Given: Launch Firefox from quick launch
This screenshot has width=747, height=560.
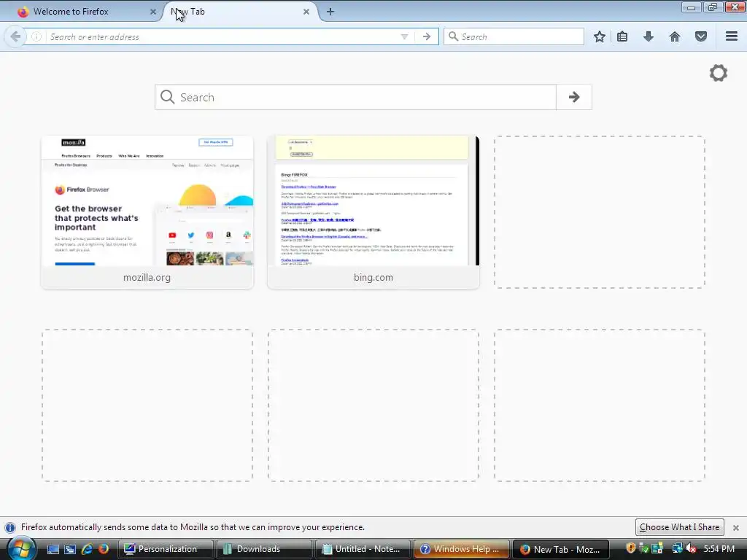Looking at the screenshot, I should (103, 549).
